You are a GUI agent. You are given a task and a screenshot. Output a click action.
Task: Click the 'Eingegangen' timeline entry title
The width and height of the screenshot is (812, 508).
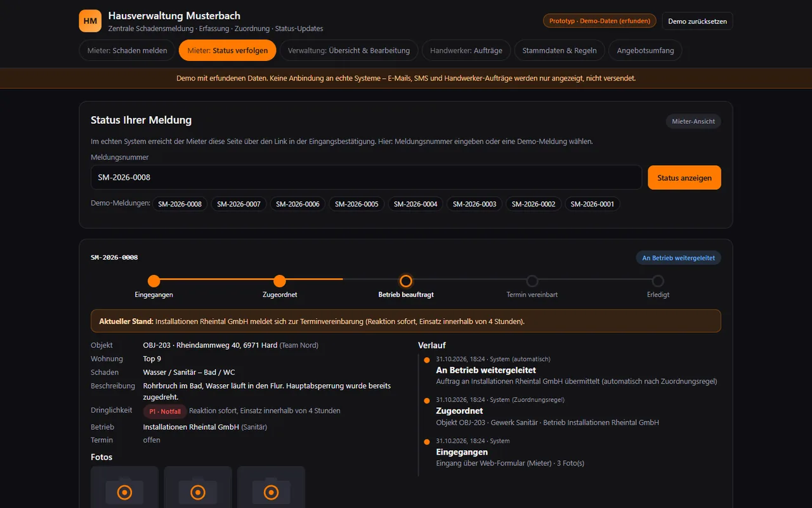pos(462,452)
